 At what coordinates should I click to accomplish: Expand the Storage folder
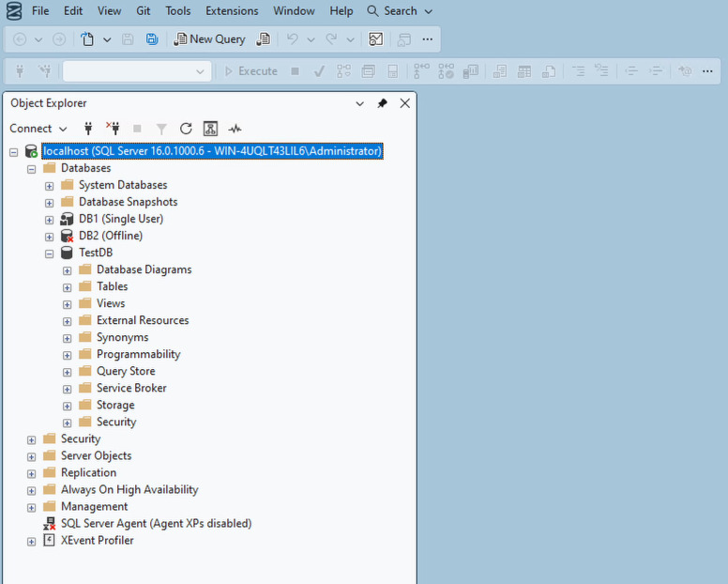click(x=68, y=406)
